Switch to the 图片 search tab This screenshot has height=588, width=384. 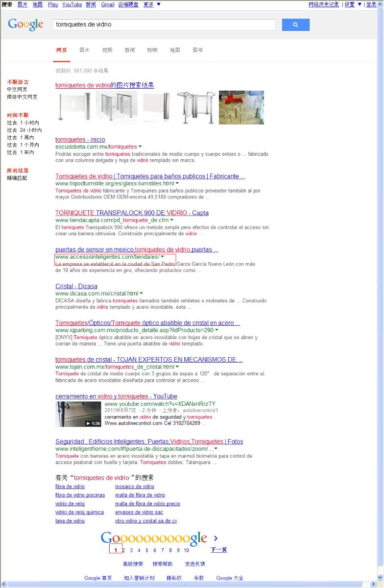[84, 50]
